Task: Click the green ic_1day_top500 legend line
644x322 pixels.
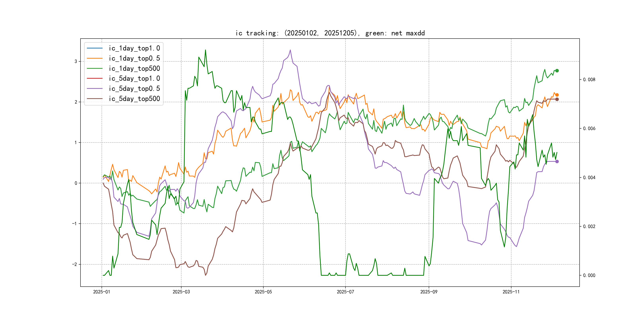Action: 94,68
